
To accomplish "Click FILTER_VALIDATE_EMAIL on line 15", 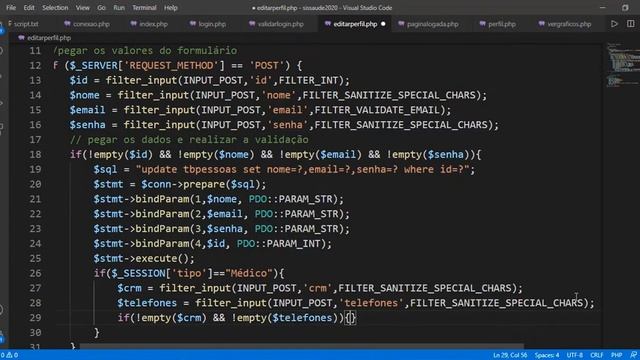I will pyautogui.click(x=377, y=110).
